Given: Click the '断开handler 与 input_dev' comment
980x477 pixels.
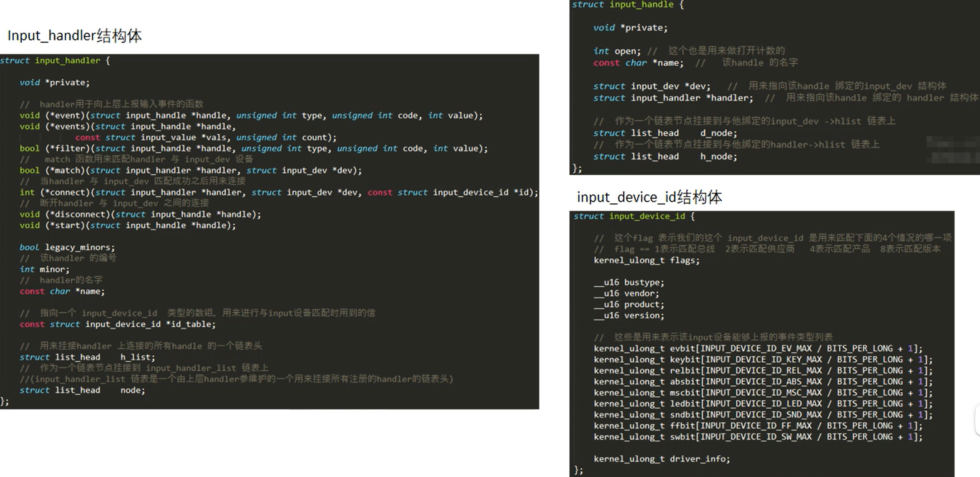Looking at the screenshot, I should tap(114, 203).
